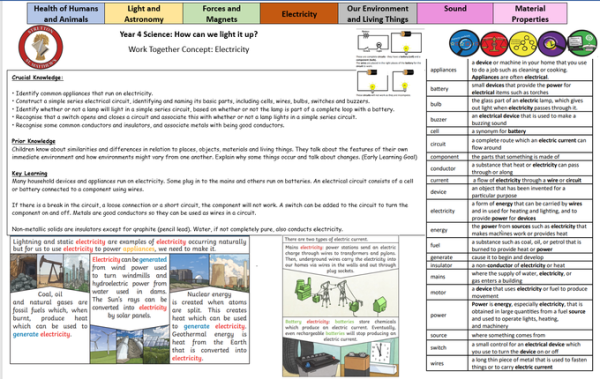600x379 pixels.
Task: Click the glossary term 'device'
Action: 438,192
